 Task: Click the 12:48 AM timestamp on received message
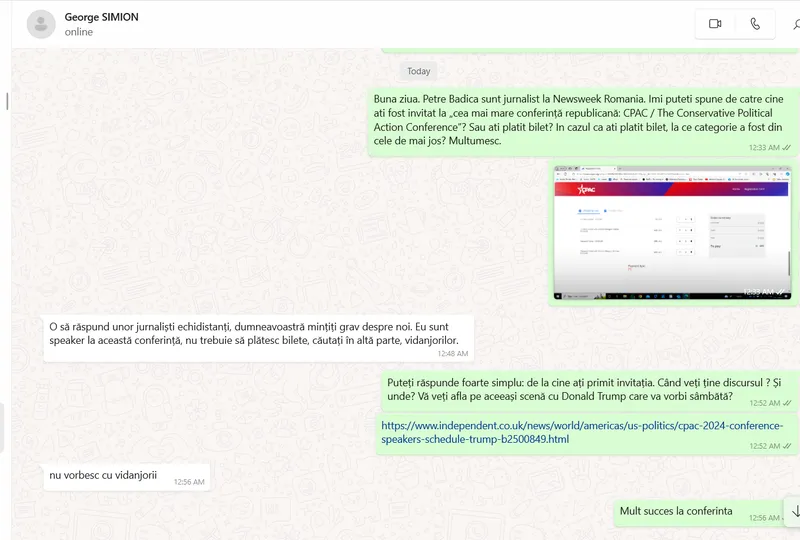point(452,353)
